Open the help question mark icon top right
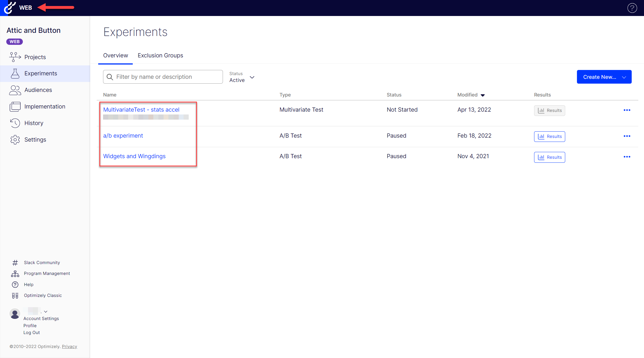Screen dimensions: 644x358 632,8
